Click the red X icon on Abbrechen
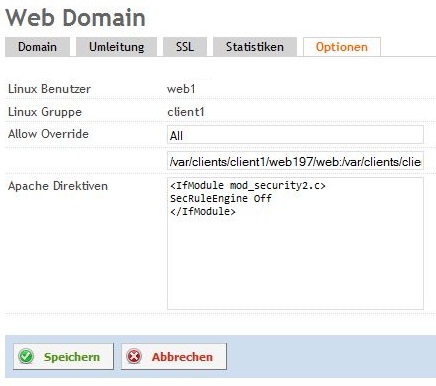436x386 pixels. click(134, 356)
